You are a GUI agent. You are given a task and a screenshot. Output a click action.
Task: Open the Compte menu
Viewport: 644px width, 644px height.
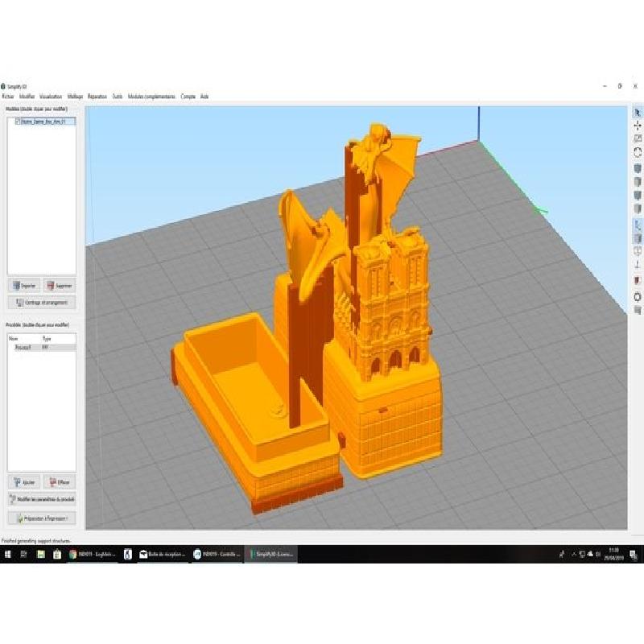(x=188, y=97)
